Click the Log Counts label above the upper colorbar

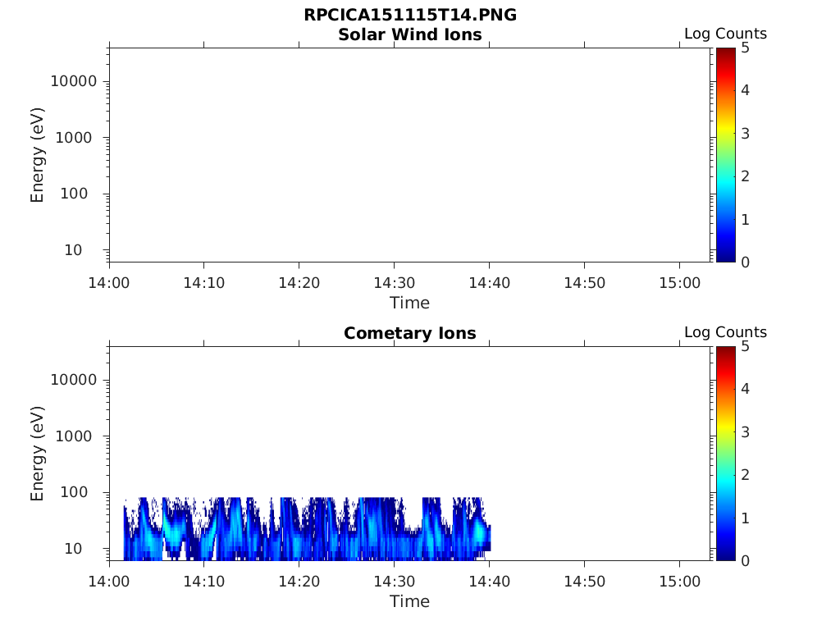[725, 34]
